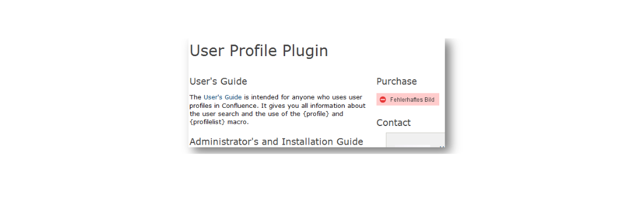Click the "Fehlerhaftes Bild" label text
Screen dimensions: 644x220
[x=412, y=100]
